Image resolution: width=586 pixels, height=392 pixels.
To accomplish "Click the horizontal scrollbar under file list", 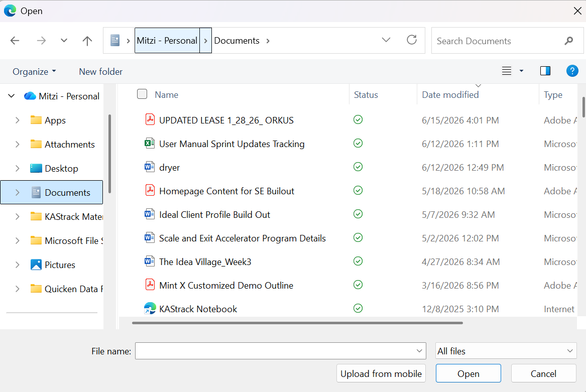I will (x=297, y=323).
